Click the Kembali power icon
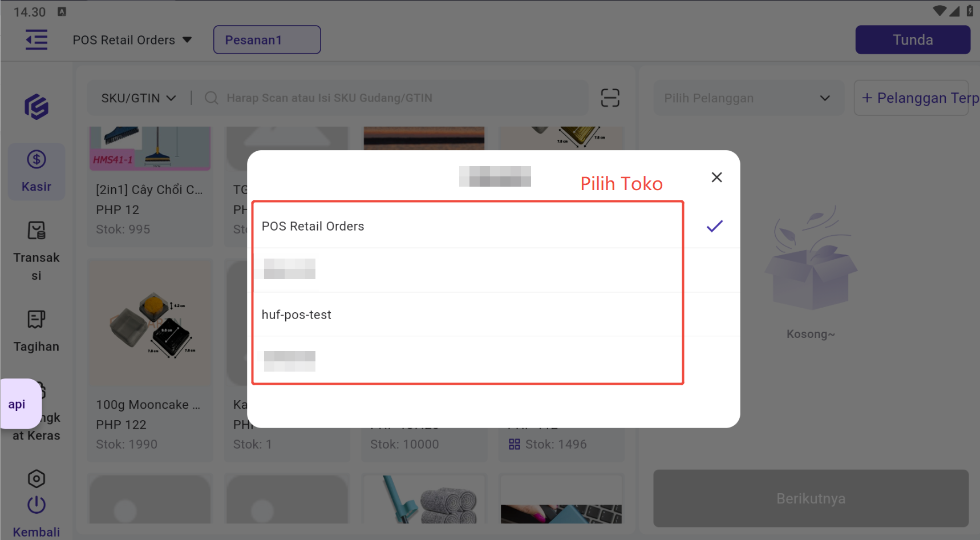Screen dimensions: 980x540 [x=37, y=505]
